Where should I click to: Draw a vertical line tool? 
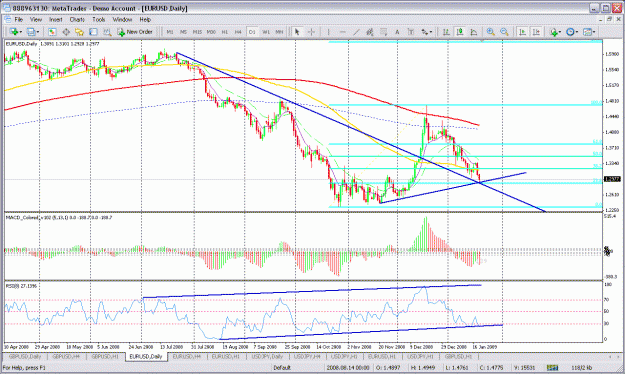(328, 32)
